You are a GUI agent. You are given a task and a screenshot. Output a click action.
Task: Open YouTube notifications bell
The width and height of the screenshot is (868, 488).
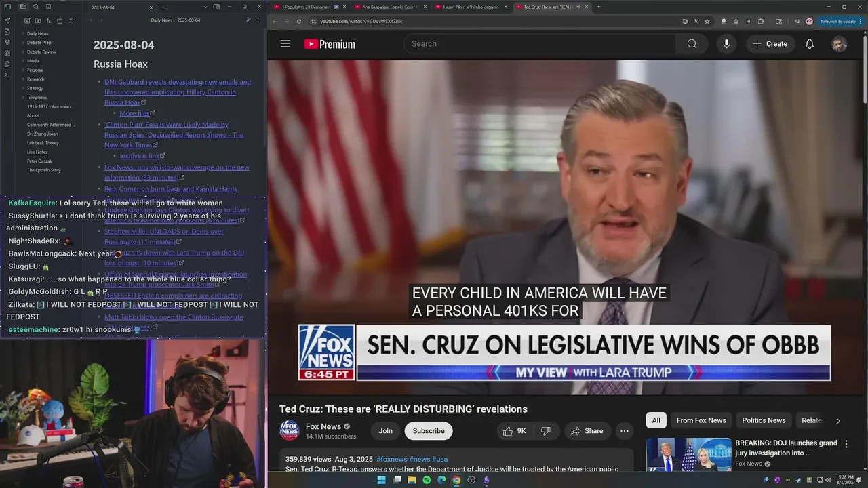810,44
